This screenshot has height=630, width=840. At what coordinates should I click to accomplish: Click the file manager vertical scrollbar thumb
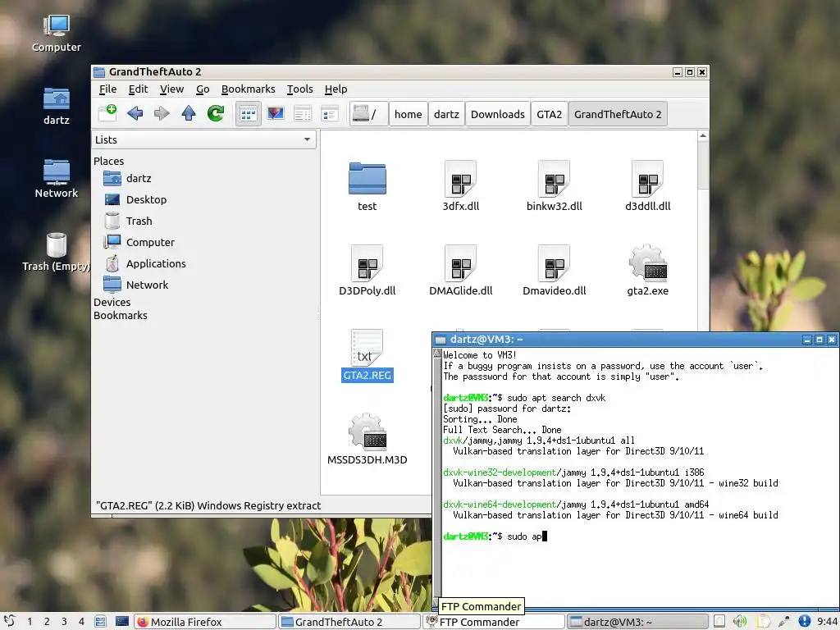click(703, 166)
